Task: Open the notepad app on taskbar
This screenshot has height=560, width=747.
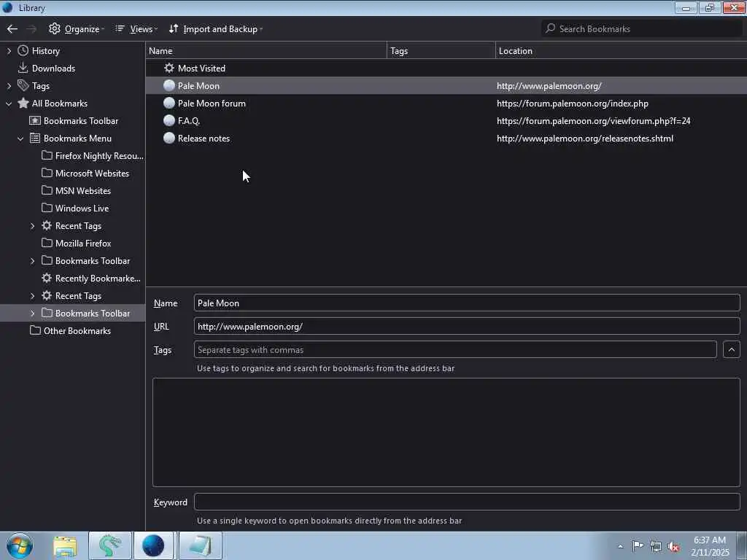Action: pos(200,545)
